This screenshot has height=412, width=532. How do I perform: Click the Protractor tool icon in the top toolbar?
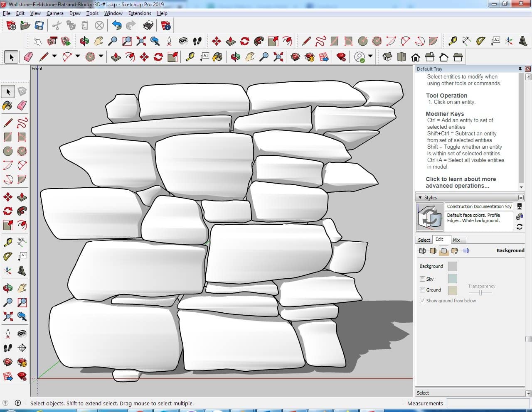click(x=481, y=41)
